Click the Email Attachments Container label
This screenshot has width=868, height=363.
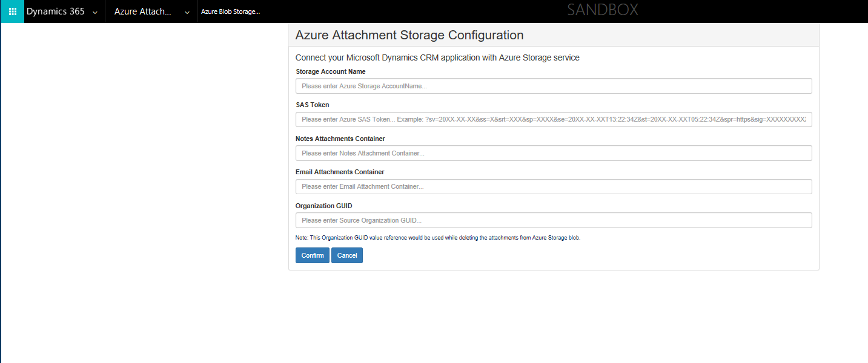pyautogui.click(x=339, y=171)
